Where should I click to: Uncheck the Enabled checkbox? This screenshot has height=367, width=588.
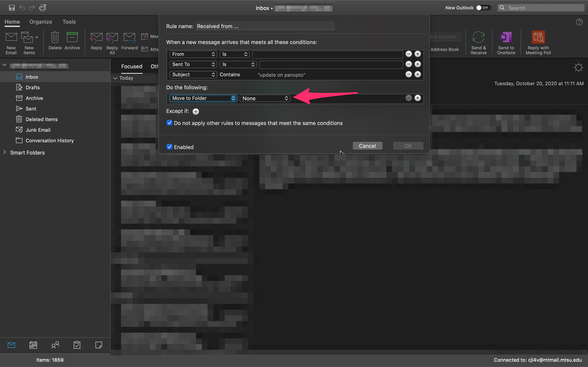(169, 147)
